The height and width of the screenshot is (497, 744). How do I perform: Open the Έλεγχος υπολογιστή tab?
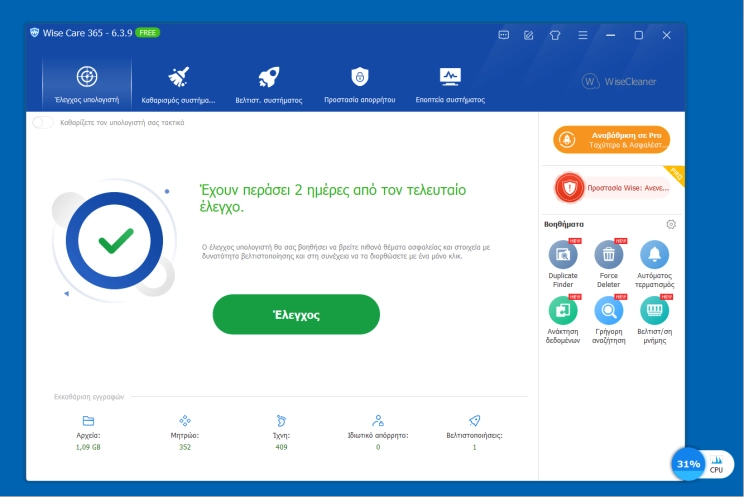tap(87, 84)
